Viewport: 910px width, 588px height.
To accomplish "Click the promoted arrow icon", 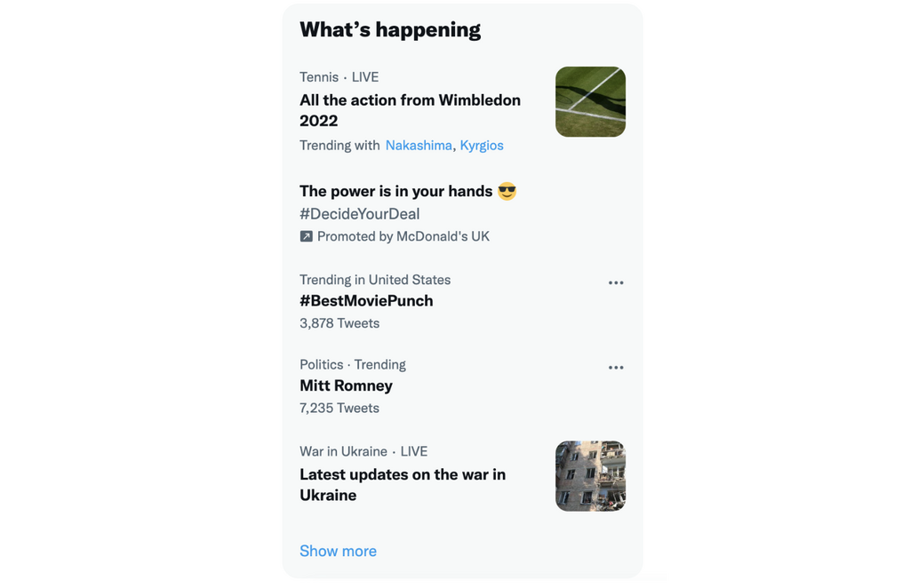I will pyautogui.click(x=306, y=236).
